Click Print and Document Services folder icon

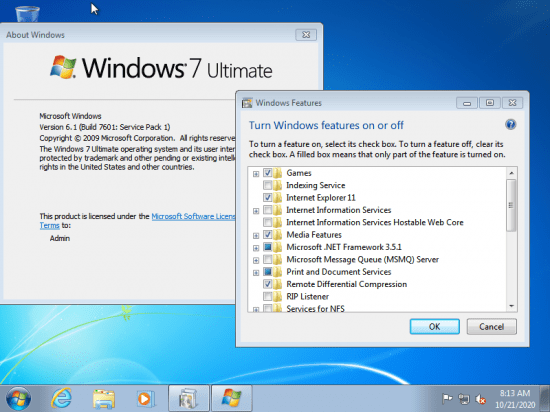click(x=277, y=272)
